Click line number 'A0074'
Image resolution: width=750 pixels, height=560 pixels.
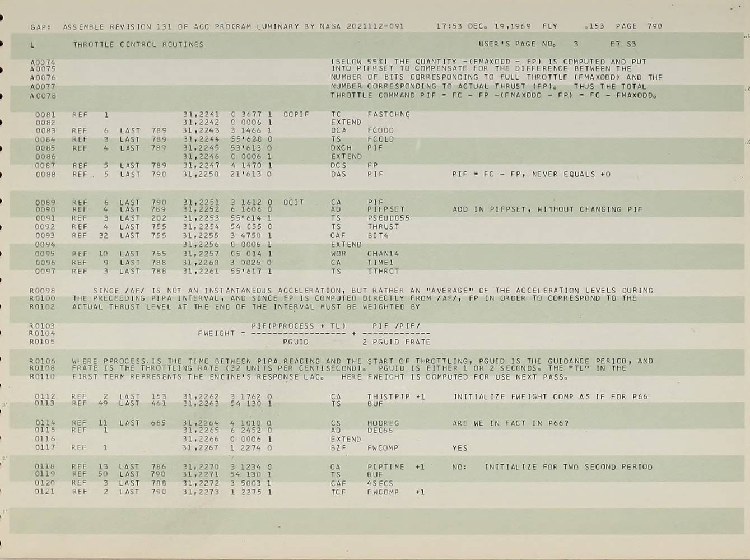(x=43, y=62)
